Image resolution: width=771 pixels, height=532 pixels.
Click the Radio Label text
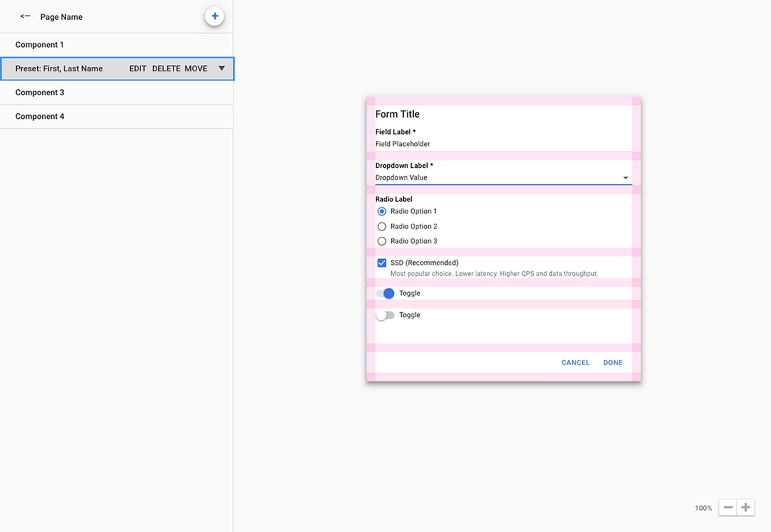tap(394, 199)
